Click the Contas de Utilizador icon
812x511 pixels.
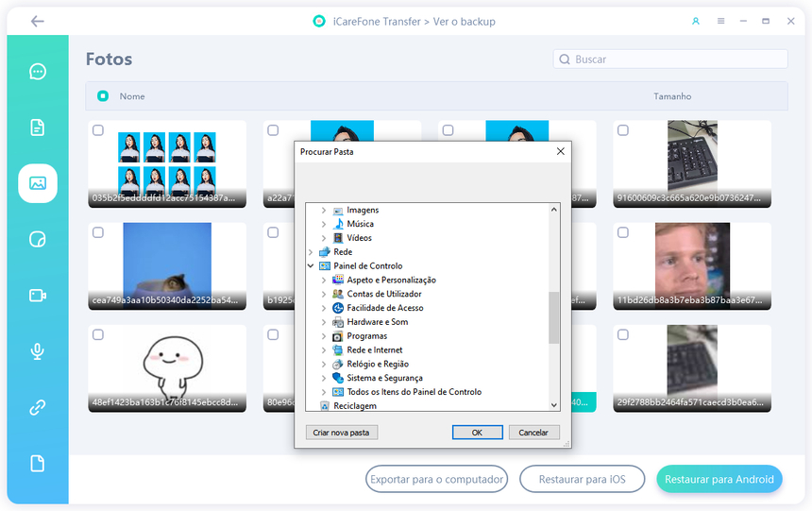[338, 294]
